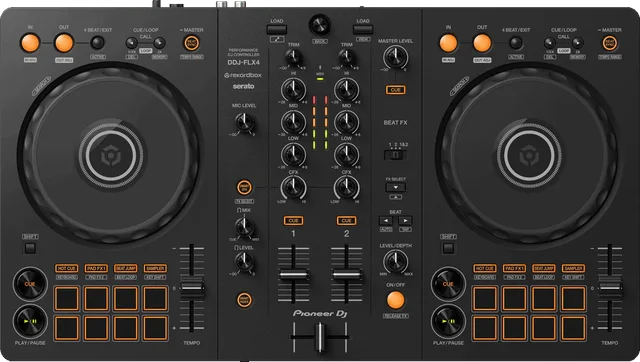This screenshot has width=640, height=362.
Task: Touch the left deck jog wheel center
Action: click(x=111, y=155)
